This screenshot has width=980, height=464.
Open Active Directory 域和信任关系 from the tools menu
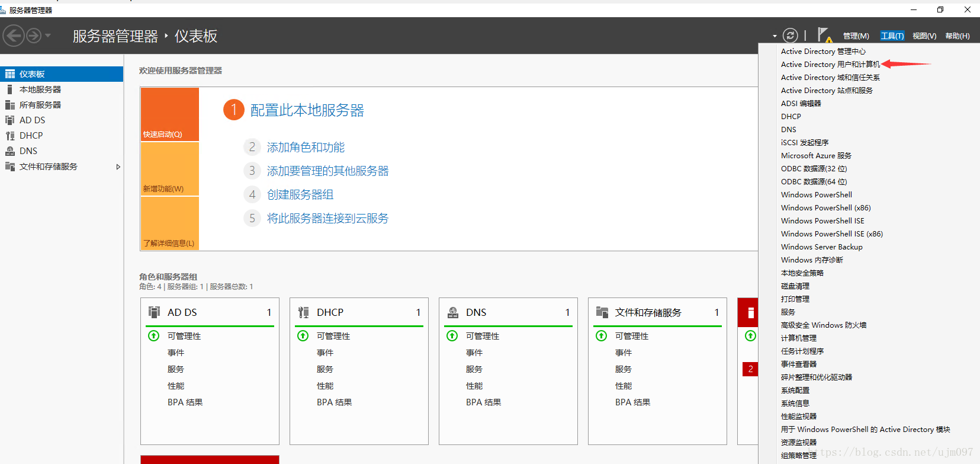(830, 78)
